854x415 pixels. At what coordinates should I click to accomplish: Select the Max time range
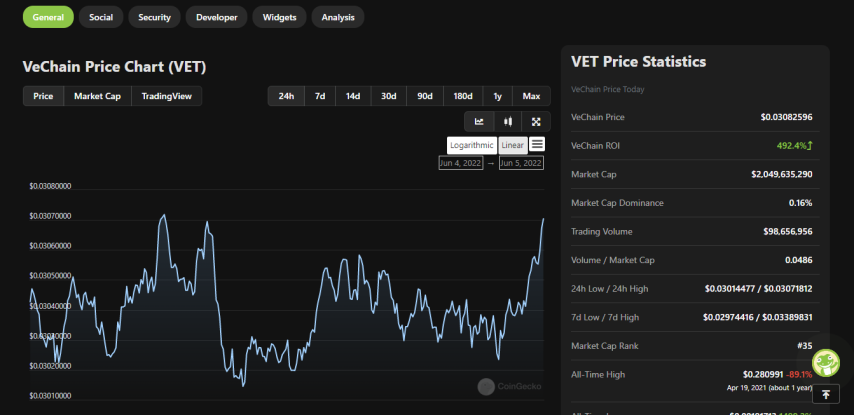click(531, 96)
